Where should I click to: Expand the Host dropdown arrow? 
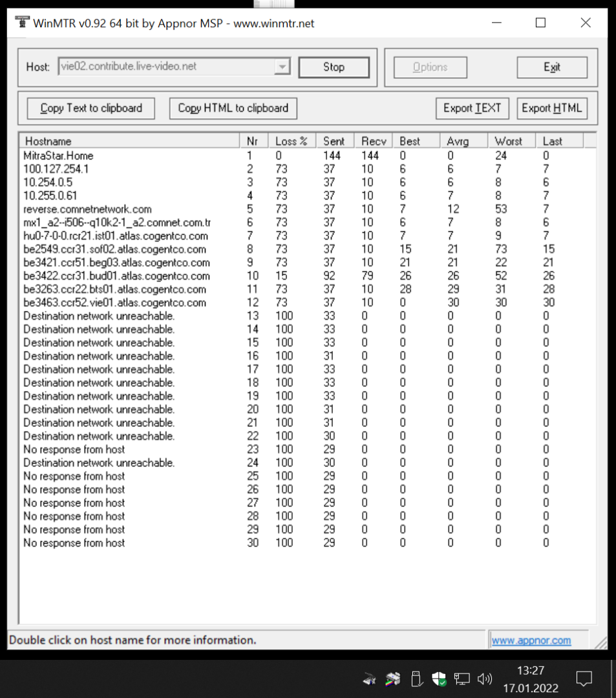(282, 67)
